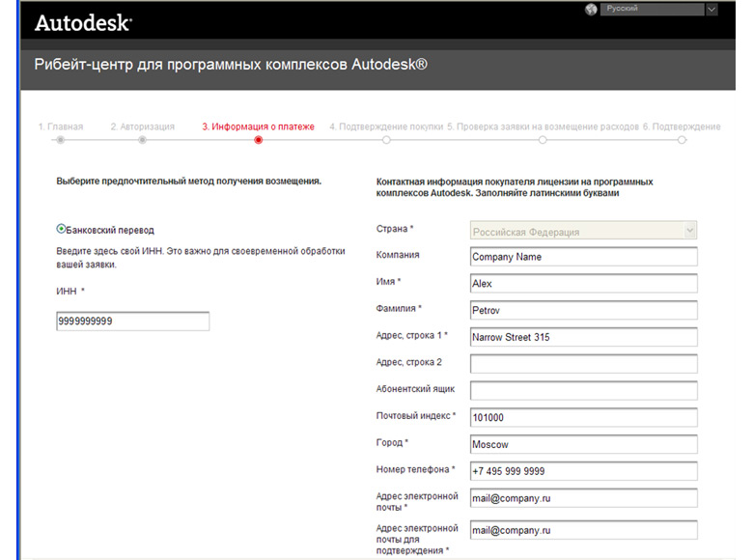753x560 pixels.
Task: Click the empty Абонентский ящик field
Action: (x=583, y=391)
